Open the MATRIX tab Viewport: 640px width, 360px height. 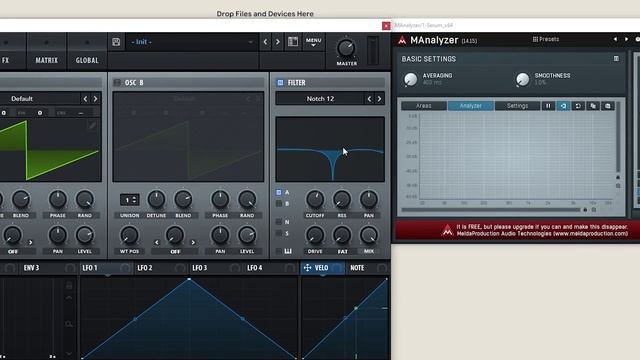tap(47, 60)
